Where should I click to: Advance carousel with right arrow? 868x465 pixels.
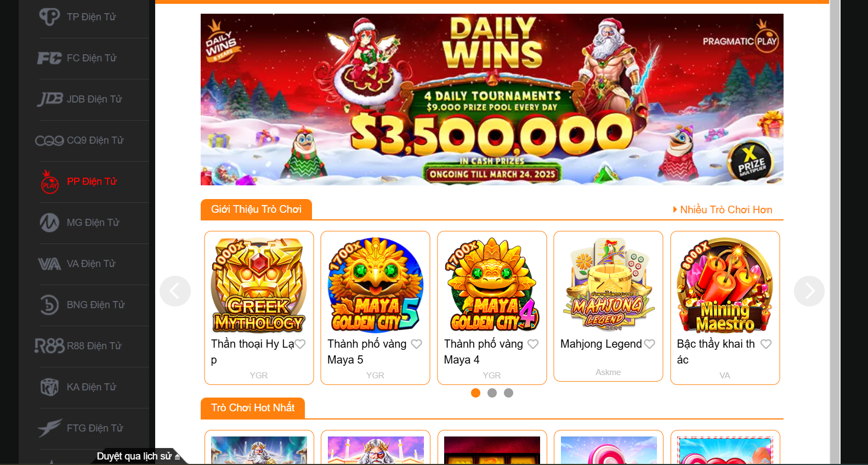[809, 291]
